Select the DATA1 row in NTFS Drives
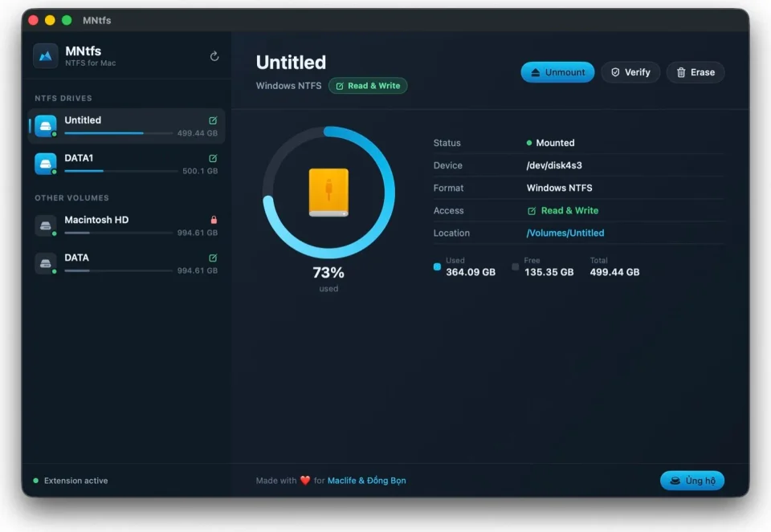771x532 pixels. [126, 164]
